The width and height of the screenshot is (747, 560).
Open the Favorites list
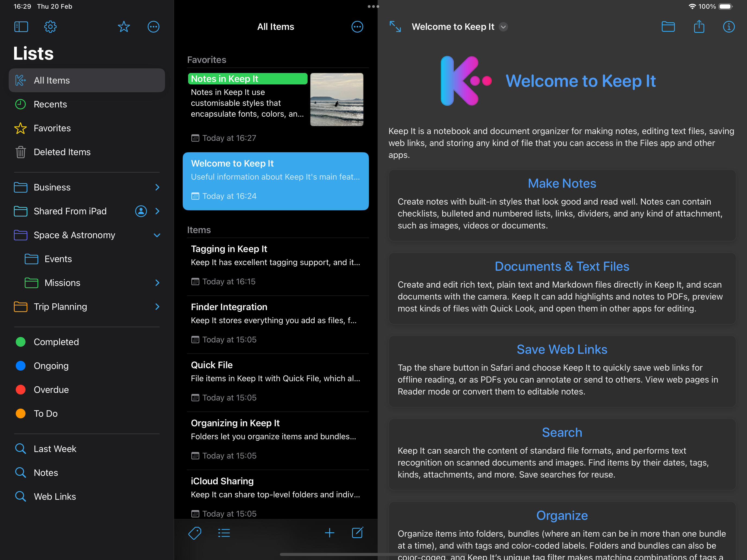(87, 128)
